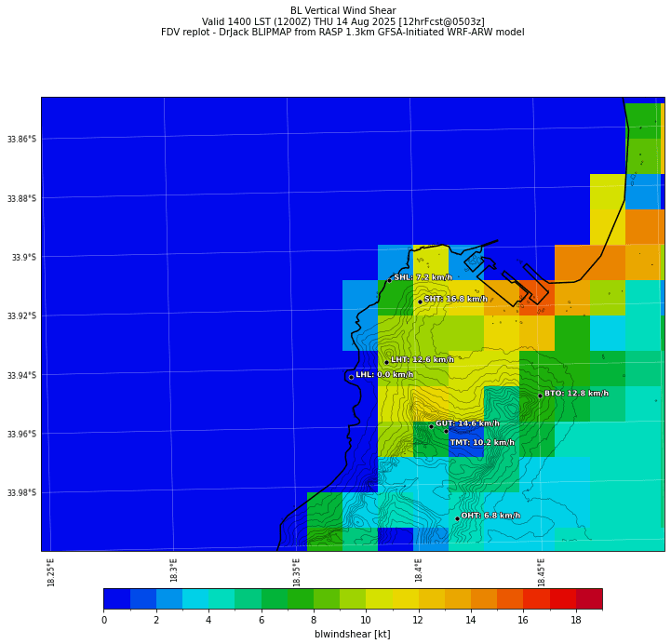Select the 'SHT: 16.8 km/h' label
Viewport: 671px width, 644px height.
pyautogui.click(x=456, y=299)
